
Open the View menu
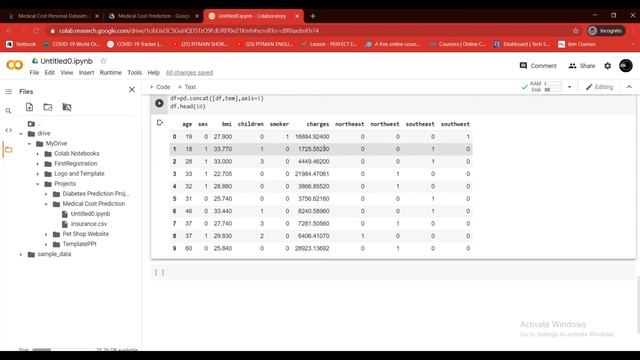point(67,73)
